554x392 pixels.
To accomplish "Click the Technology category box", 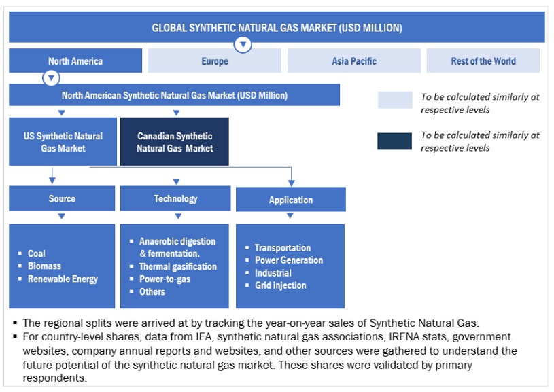I will (175, 199).
